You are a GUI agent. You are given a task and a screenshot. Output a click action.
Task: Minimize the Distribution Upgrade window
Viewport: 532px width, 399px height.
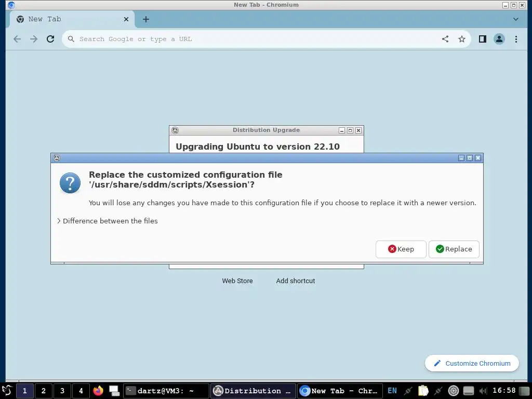(342, 130)
